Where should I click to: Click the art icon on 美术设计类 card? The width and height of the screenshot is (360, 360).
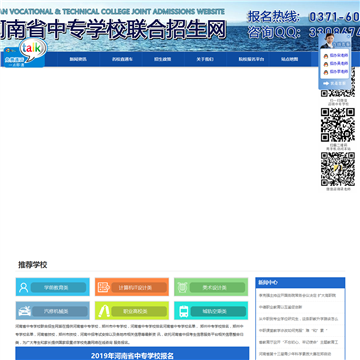(182, 287)
